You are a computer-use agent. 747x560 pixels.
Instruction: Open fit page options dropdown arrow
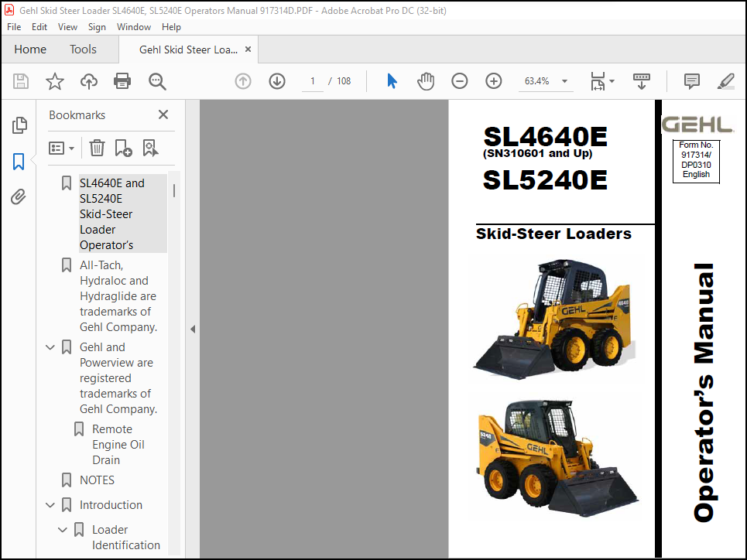point(612,81)
